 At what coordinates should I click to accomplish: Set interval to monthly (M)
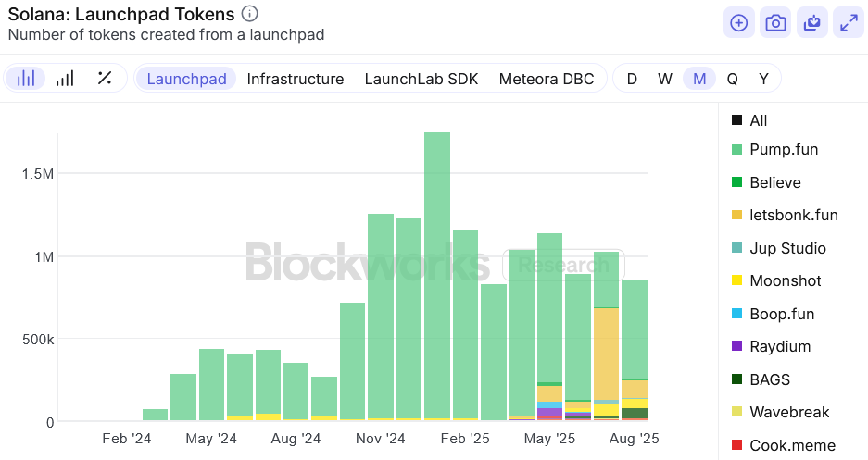[x=699, y=79]
